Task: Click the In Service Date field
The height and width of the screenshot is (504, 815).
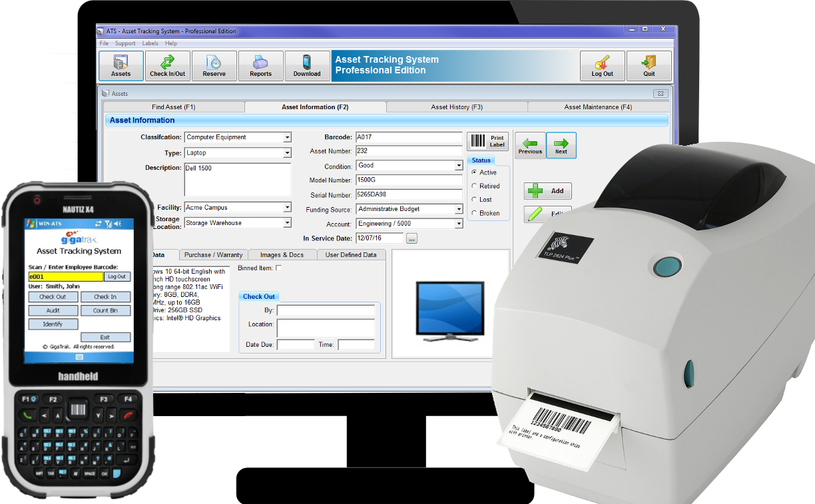Action: (380, 238)
